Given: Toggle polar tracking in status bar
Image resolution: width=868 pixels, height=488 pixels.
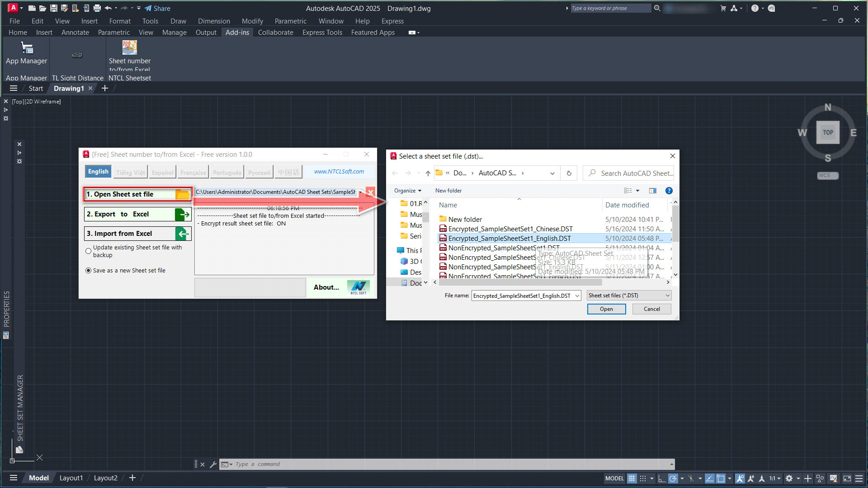Looking at the screenshot, I should pyautogui.click(x=673, y=478).
